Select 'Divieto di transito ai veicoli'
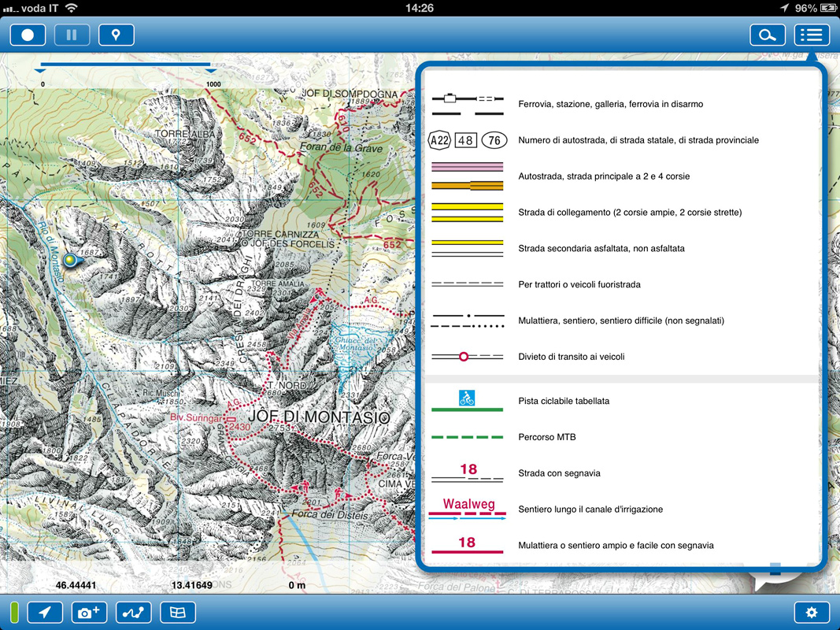The width and height of the screenshot is (840, 630). coord(571,357)
